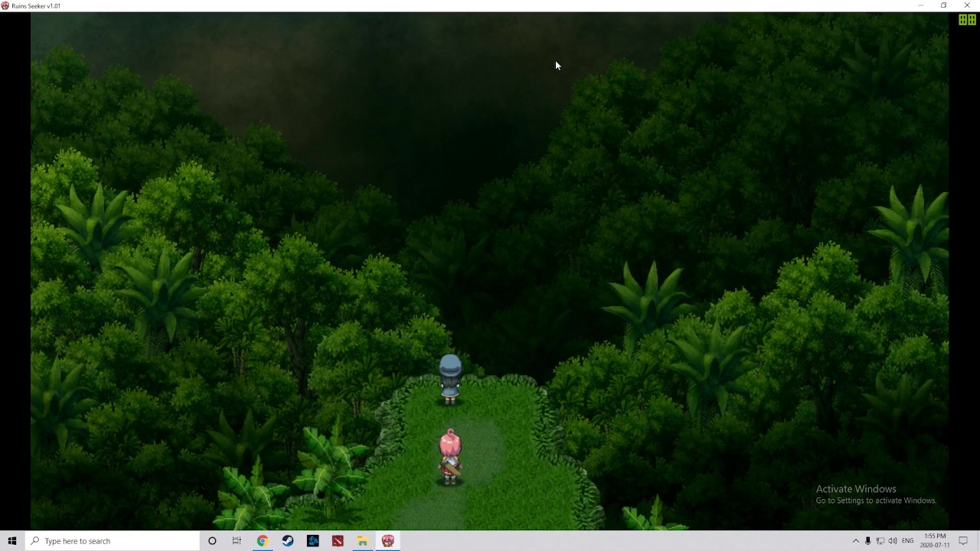980x551 pixels.
Task: Switch the ENG input language indicator
Action: pos(908,541)
